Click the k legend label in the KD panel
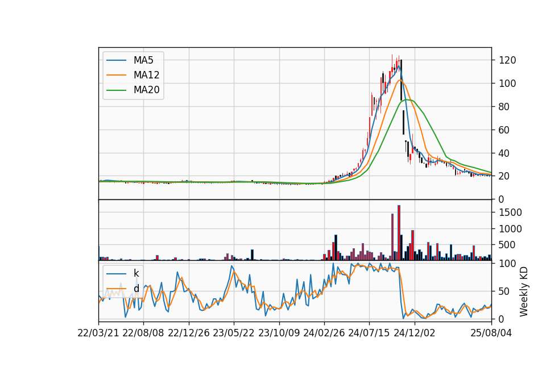The image size is (546, 392). click(136, 273)
